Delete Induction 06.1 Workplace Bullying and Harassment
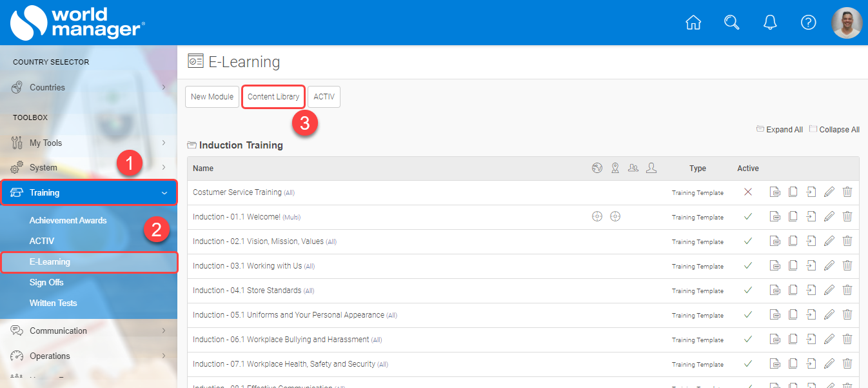Screen dimensions: 868x388 tap(847, 339)
